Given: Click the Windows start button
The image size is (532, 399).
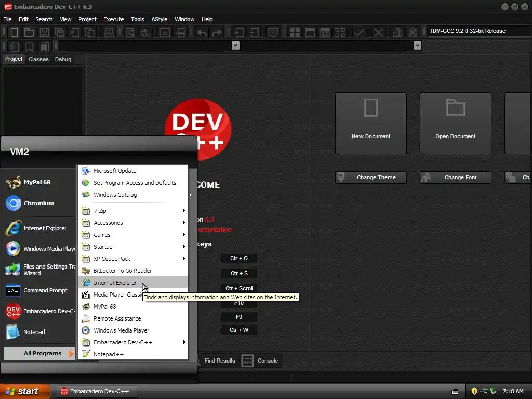Looking at the screenshot, I should click(x=25, y=392).
